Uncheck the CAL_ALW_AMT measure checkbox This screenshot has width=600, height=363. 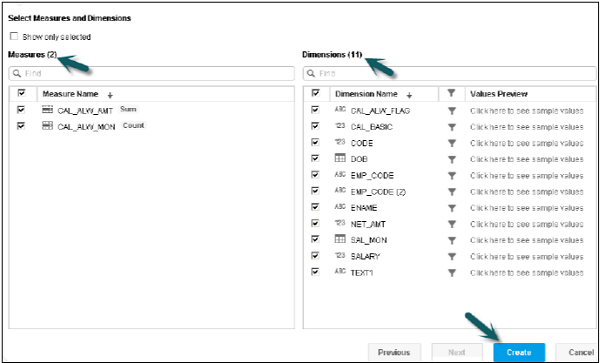[x=21, y=110]
